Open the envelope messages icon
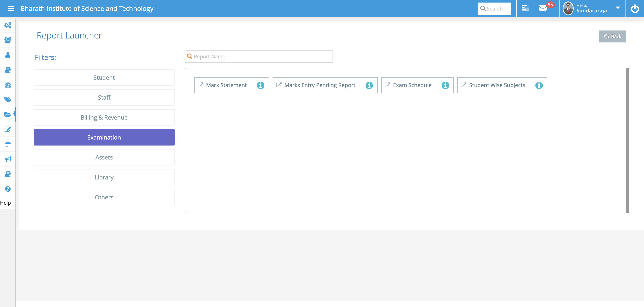Screen dimensions: 644x307 [543, 8]
